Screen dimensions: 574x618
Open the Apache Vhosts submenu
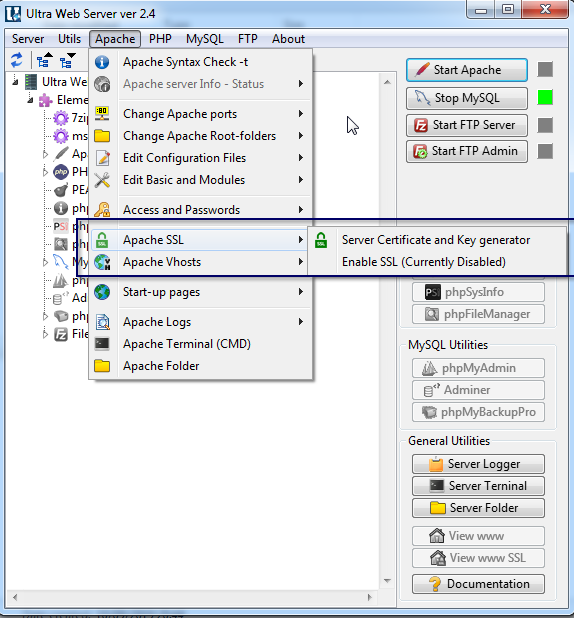click(201, 262)
